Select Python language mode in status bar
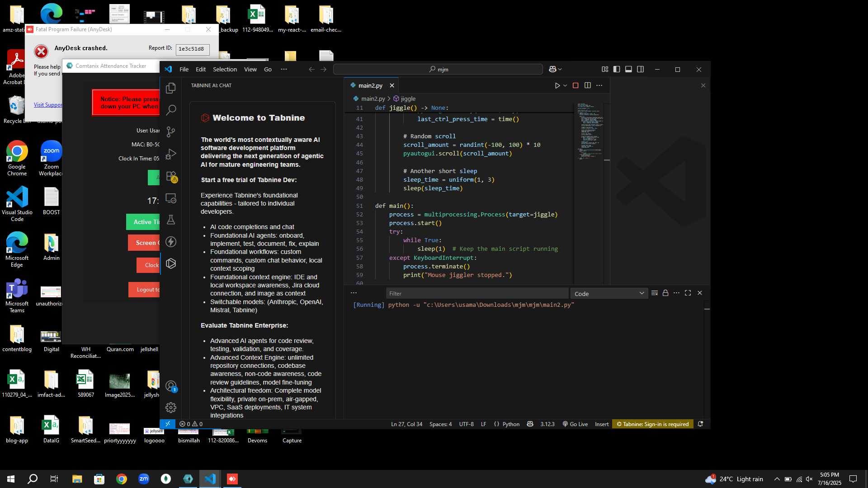 pos(511,424)
